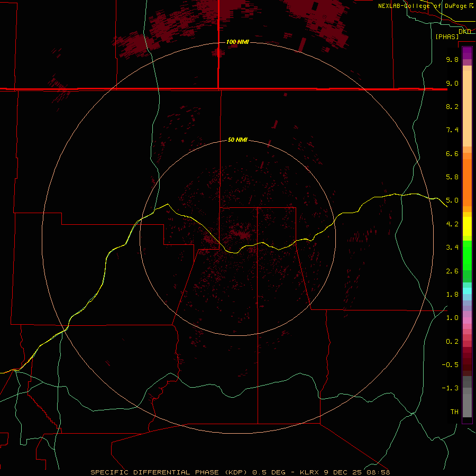Image resolution: width=476 pixels, height=476 pixels.
Task: Click the 6.6 scale value
Action: (x=452, y=153)
